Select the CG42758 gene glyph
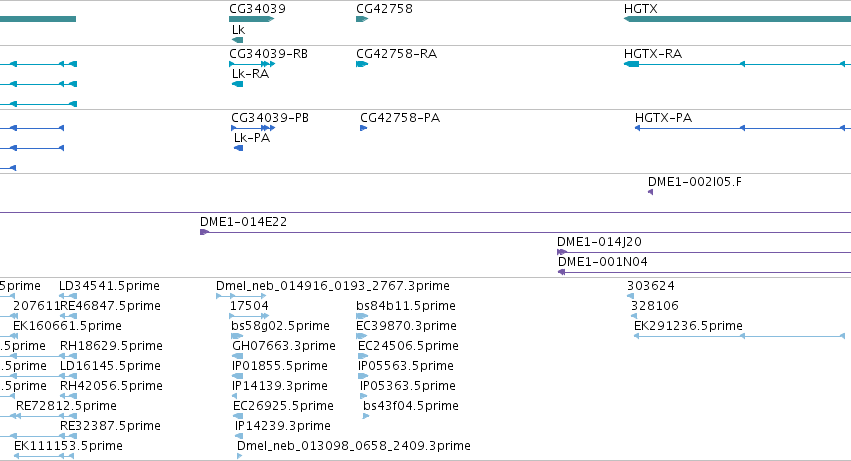The image size is (851, 461). tap(362, 19)
